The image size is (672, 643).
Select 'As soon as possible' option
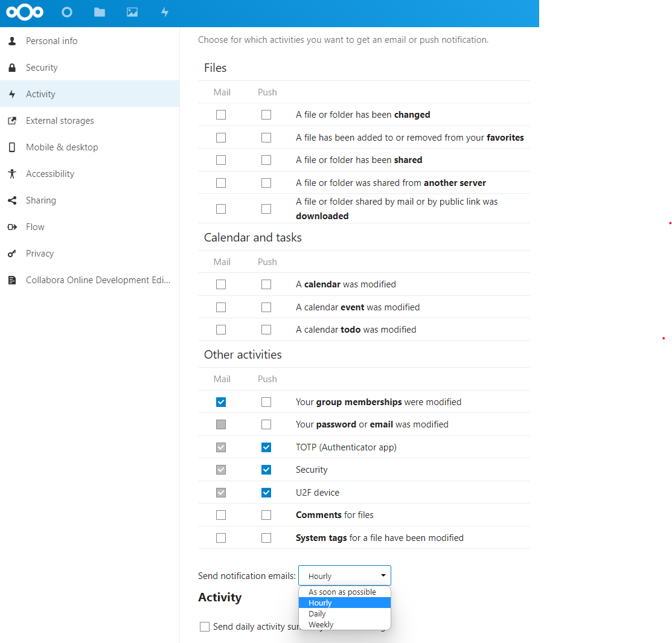(345, 592)
